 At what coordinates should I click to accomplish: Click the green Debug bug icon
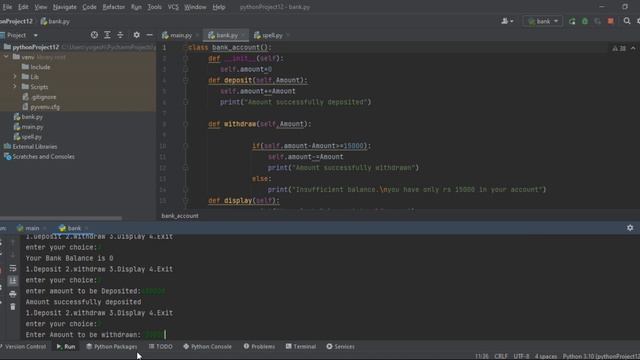(585, 21)
